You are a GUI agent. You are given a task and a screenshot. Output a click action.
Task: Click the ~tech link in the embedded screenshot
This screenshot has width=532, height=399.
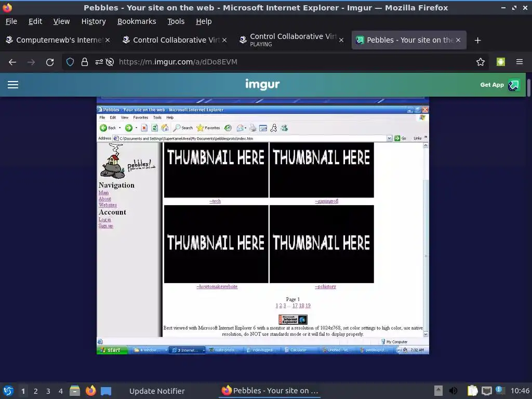pos(215,201)
